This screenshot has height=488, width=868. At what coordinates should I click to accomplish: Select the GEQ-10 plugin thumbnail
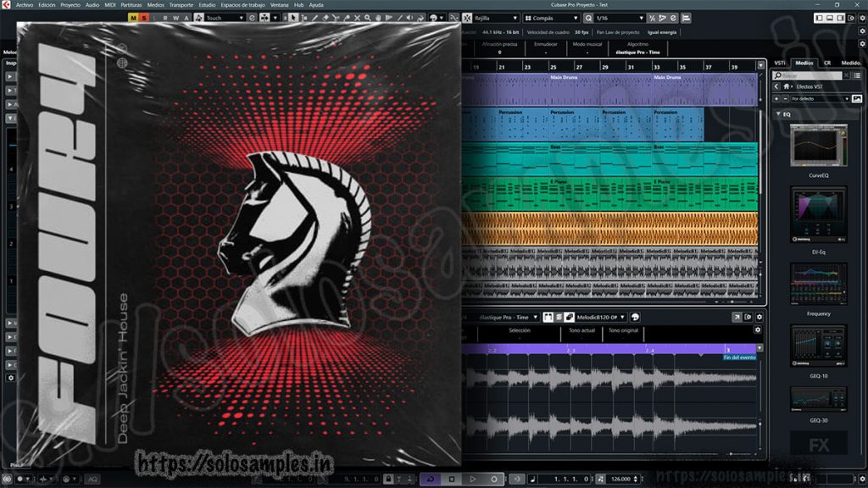[x=818, y=346]
